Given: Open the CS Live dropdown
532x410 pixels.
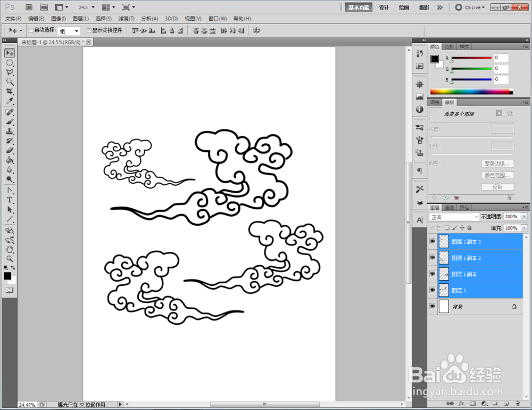Looking at the screenshot, I should [470, 7].
